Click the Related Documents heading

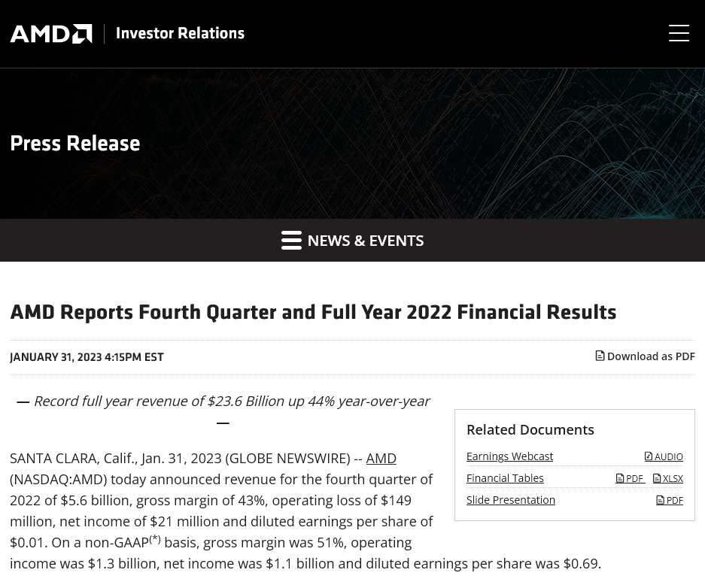[530, 429]
